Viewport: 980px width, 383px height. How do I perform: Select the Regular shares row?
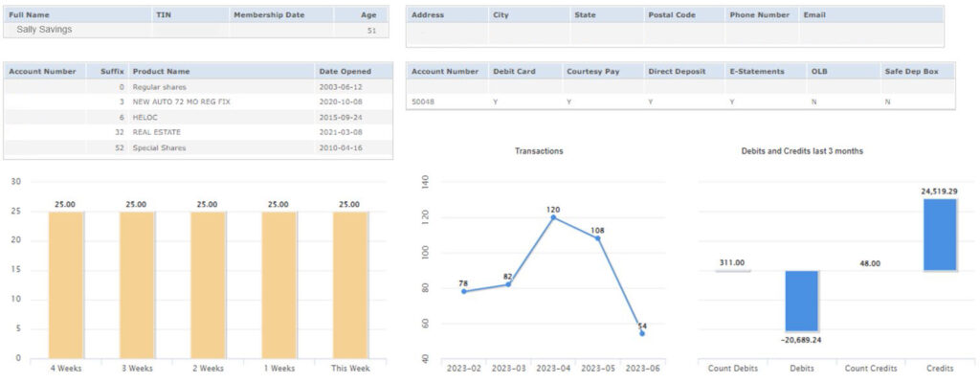click(x=198, y=87)
